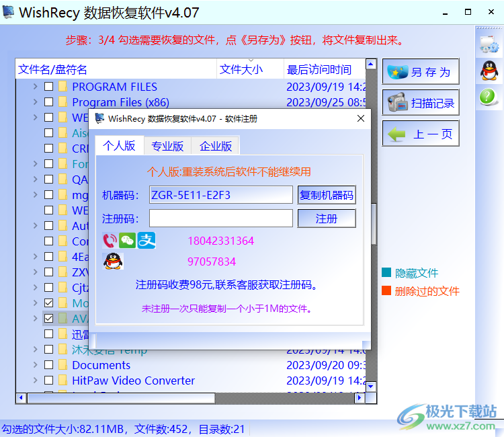Sort by 最后访问时间 column header
The image size is (504, 437).
point(325,69)
